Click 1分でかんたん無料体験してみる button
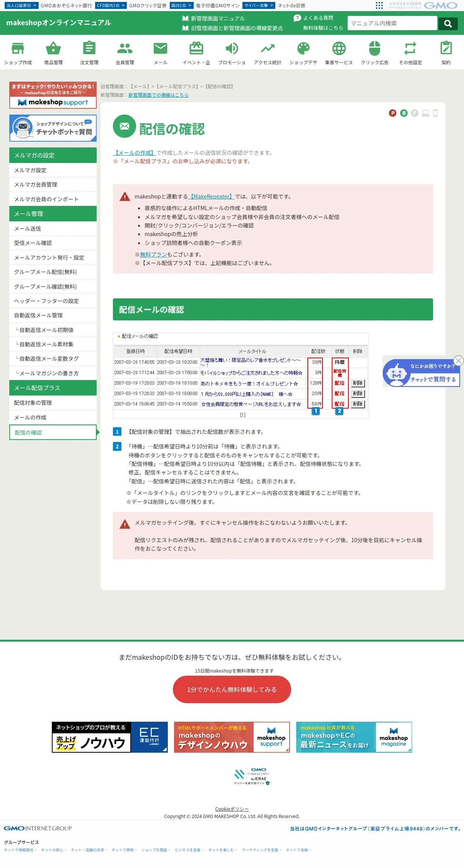This screenshot has width=464, height=868. click(x=232, y=690)
